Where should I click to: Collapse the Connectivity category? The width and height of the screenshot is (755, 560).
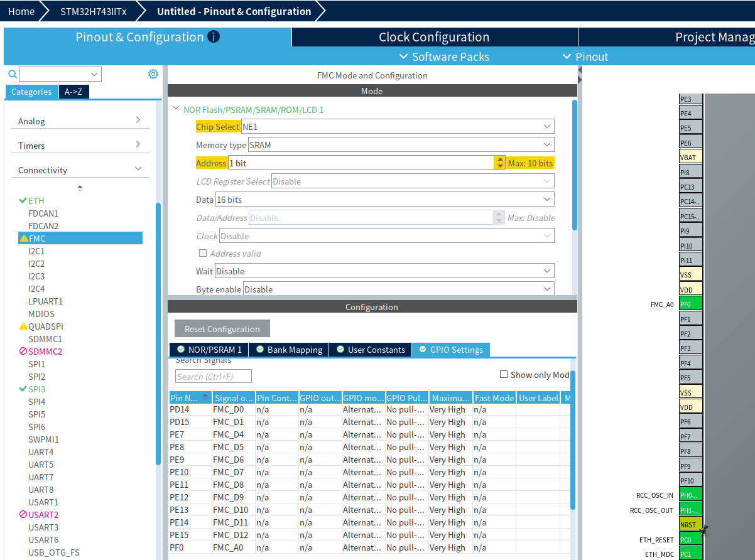coord(80,170)
